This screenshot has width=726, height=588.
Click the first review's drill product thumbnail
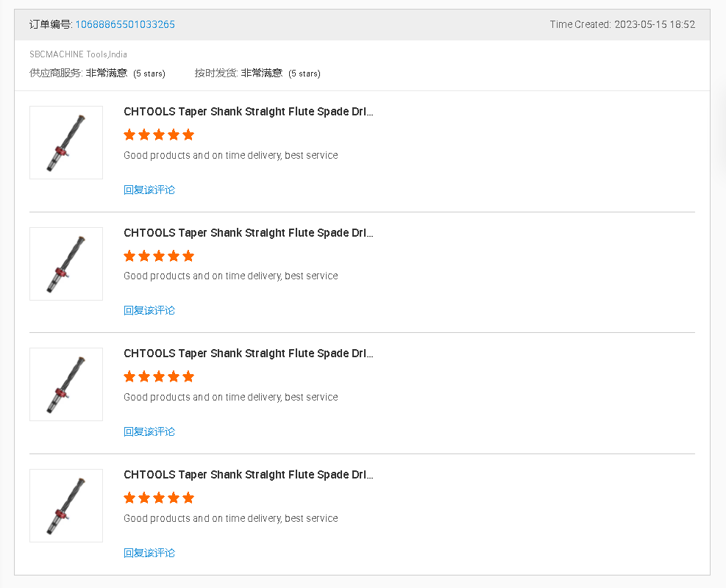coord(66,143)
